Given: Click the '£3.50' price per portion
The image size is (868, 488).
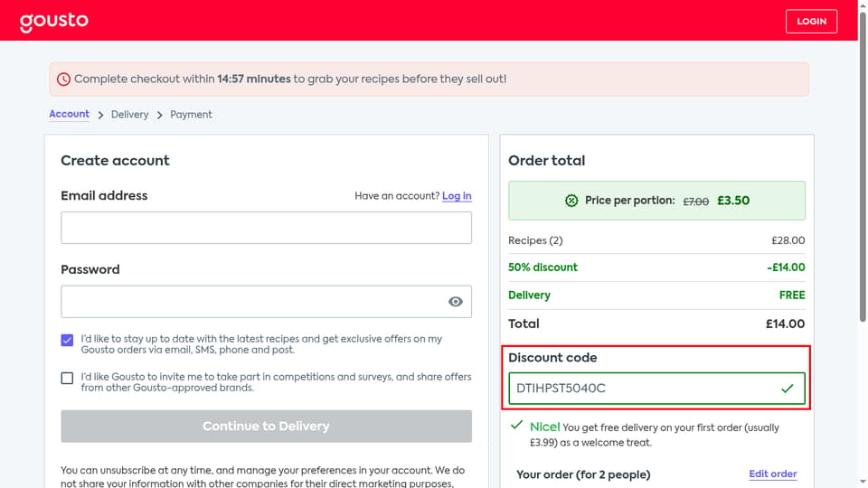Looking at the screenshot, I should click(x=733, y=201).
